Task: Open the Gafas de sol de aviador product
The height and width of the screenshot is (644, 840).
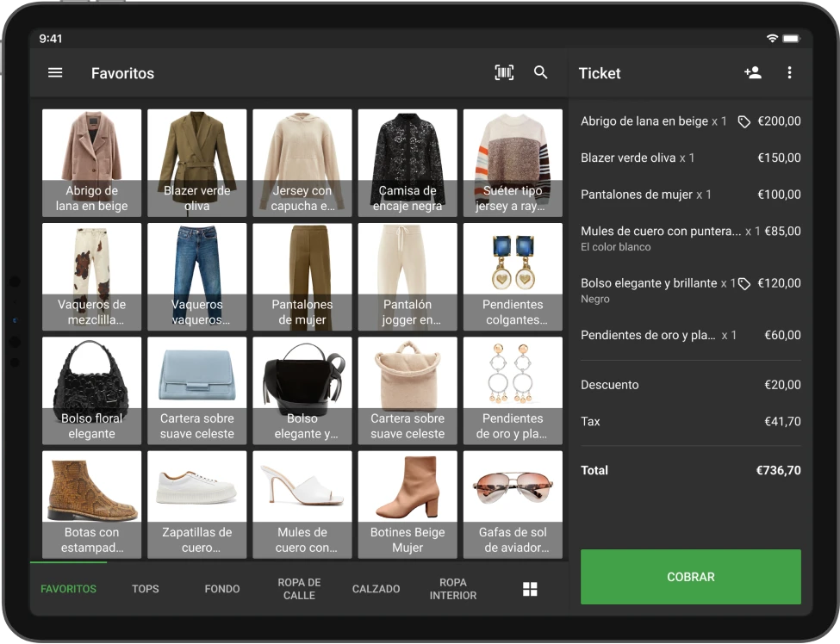Action: pos(513,504)
